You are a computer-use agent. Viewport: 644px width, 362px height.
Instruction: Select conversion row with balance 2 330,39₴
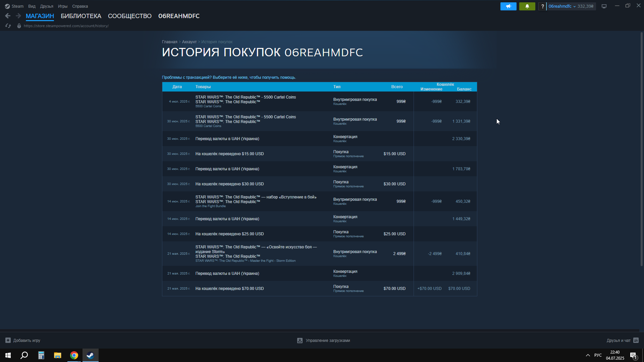(319, 138)
